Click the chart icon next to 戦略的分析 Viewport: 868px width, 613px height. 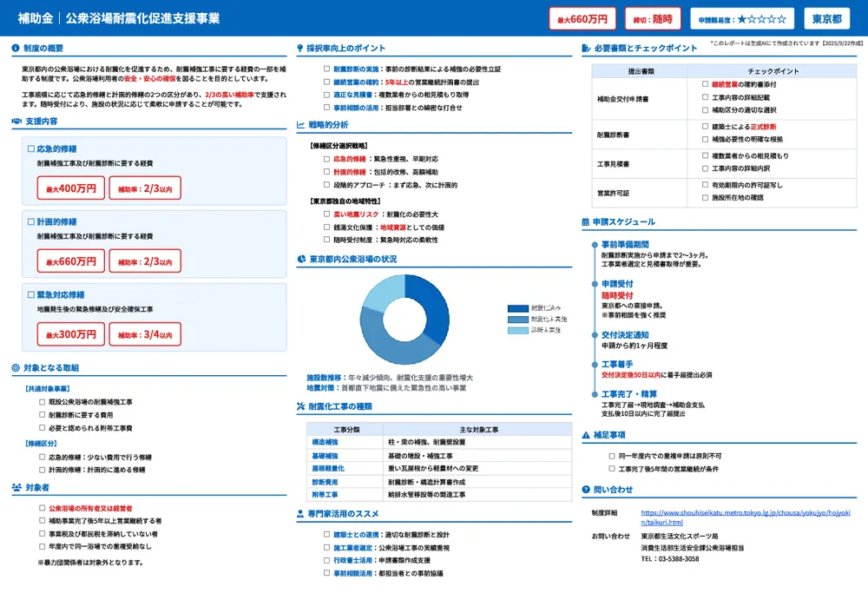coord(299,125)
